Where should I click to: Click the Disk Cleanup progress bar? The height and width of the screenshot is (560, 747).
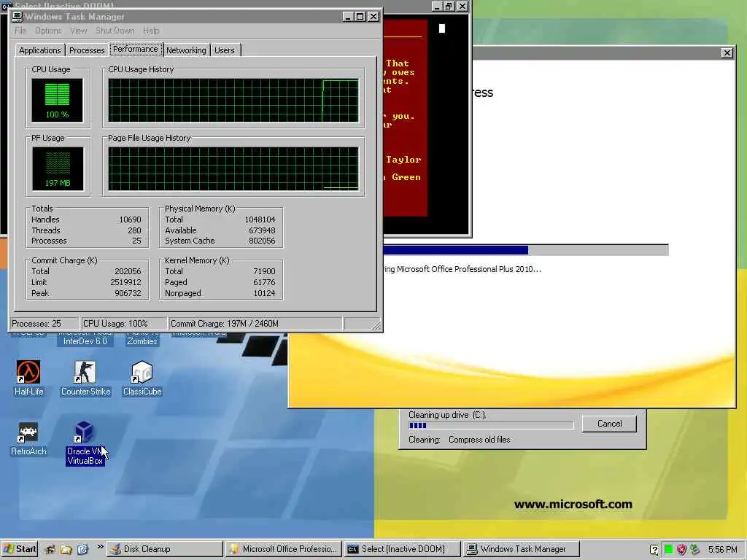click(x=491, y=425)
